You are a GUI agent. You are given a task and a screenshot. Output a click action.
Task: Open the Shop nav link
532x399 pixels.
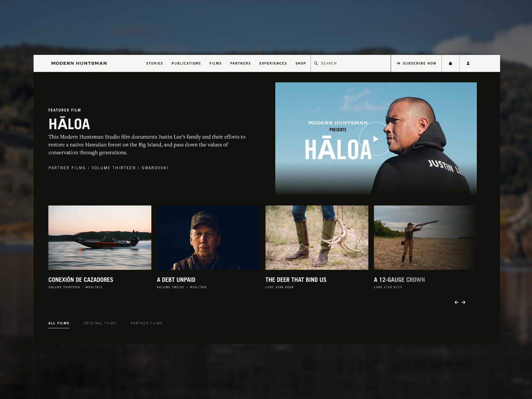pyautogui.click(x=301, y=63)
